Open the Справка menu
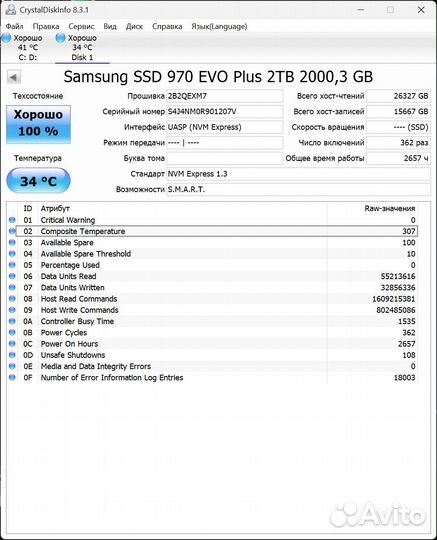The width and height of the screenshot is (437, 540). click(167, 27)
